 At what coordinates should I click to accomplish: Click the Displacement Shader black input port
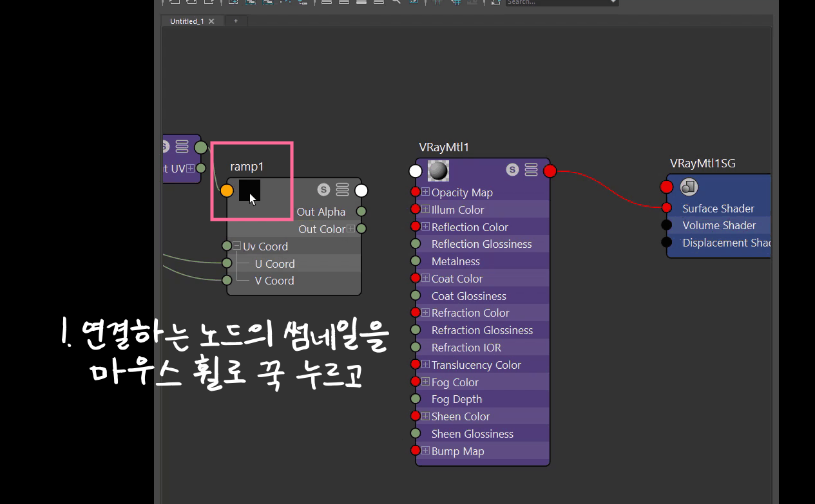pos(667,243)
